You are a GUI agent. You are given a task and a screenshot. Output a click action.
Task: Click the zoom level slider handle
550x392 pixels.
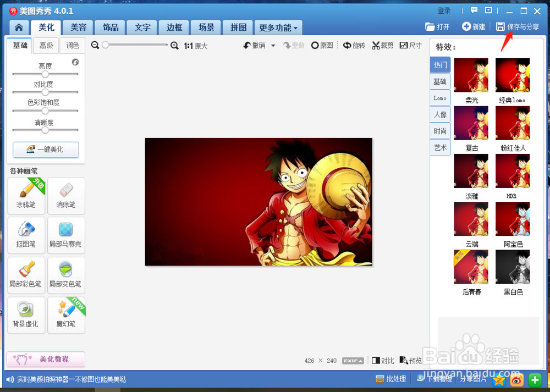tap(105, 45)
